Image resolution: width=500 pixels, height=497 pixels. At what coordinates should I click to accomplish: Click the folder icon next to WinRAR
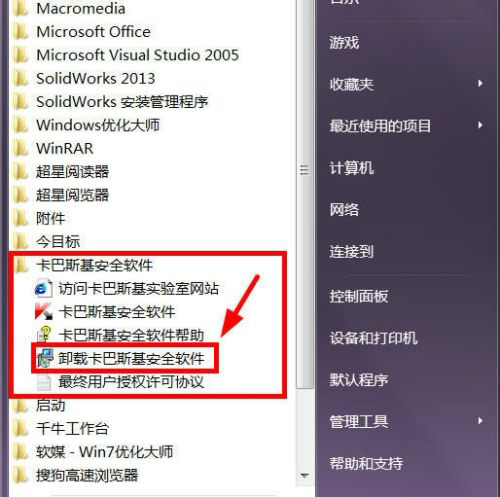click(20, 148)
